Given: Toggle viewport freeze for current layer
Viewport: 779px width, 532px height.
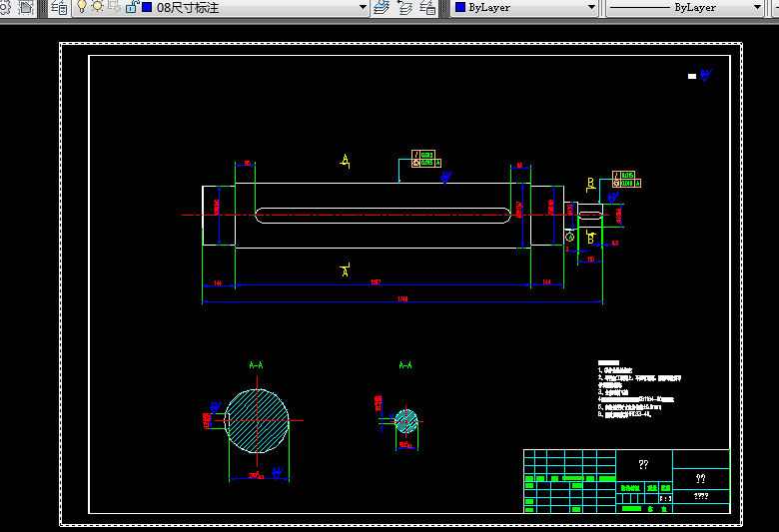Looking at the screenshot, I should coord(114,6).
